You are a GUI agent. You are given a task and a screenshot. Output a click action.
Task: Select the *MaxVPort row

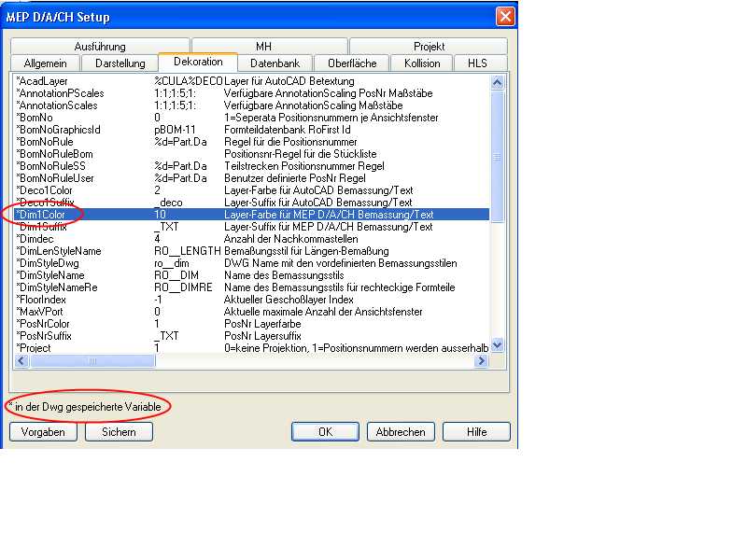coord(252,312)
